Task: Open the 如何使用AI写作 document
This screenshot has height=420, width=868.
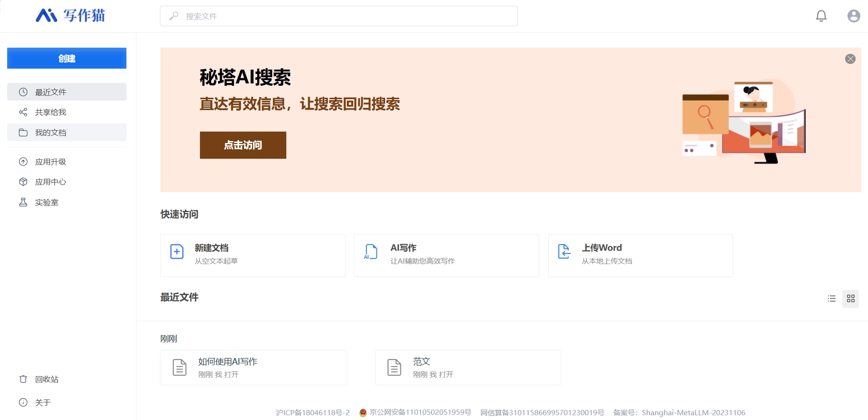Action: [x=253, y=368]
